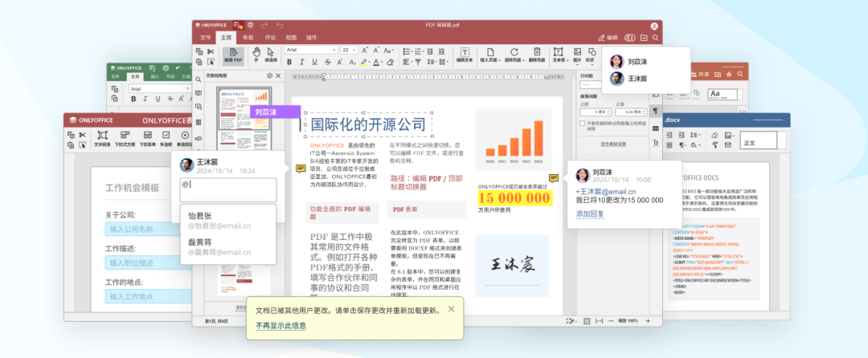The width and height of the screenshot is (868, 358).
Task: Click Show advanced settings link
Action: coord(613,144)
